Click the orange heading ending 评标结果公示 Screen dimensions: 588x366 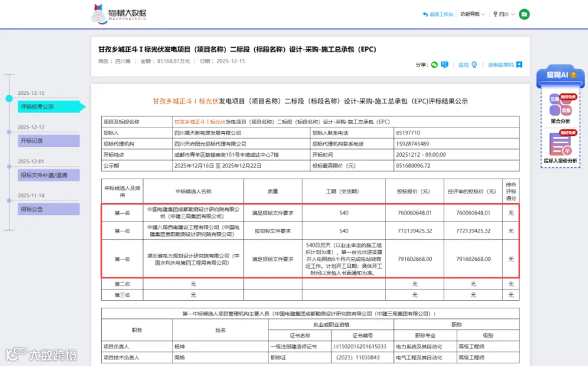(x=310, y=101)
